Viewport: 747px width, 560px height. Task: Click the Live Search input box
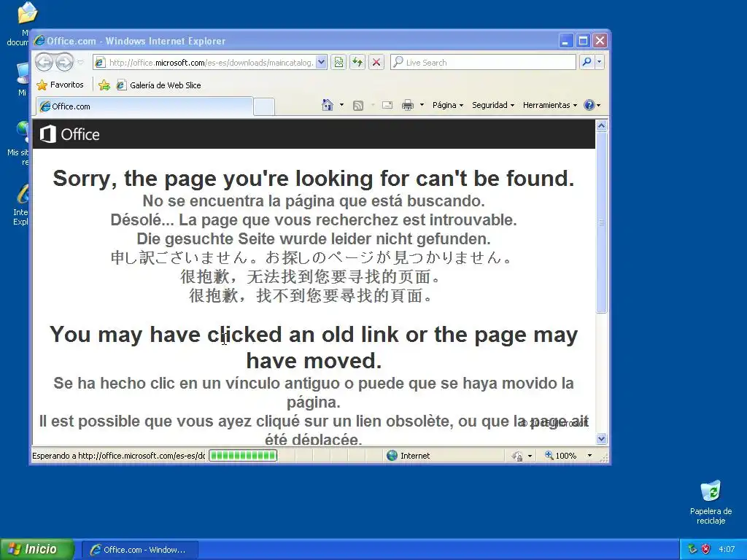pyautogui.click(x=483, y=62)
